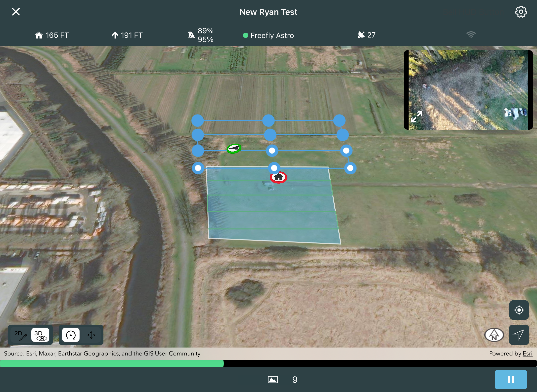Open the captured photos image icon
Viewport: 537px width, 392px height.
273,380
